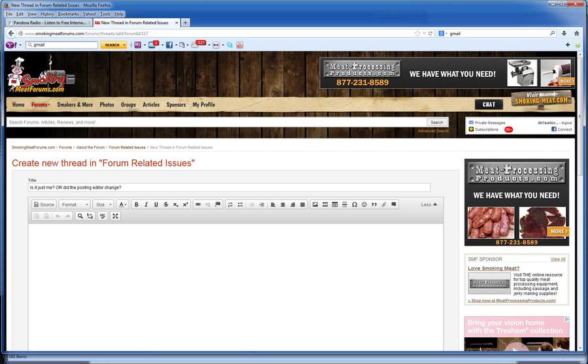The image size is (588, 364).
Task: Toggle bold formatting in the editor
Action: [137, 205]
